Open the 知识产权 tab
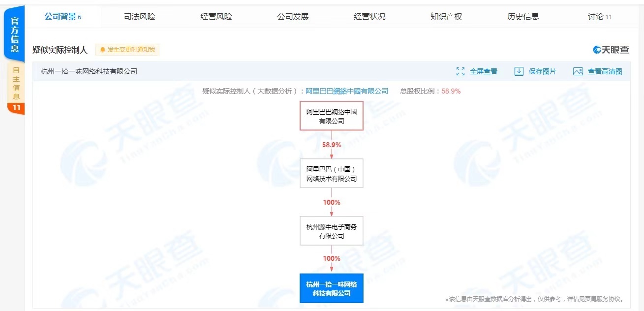The height and width of the screenshot is (311, 644). pyautogui.click(x=446, y=17)
